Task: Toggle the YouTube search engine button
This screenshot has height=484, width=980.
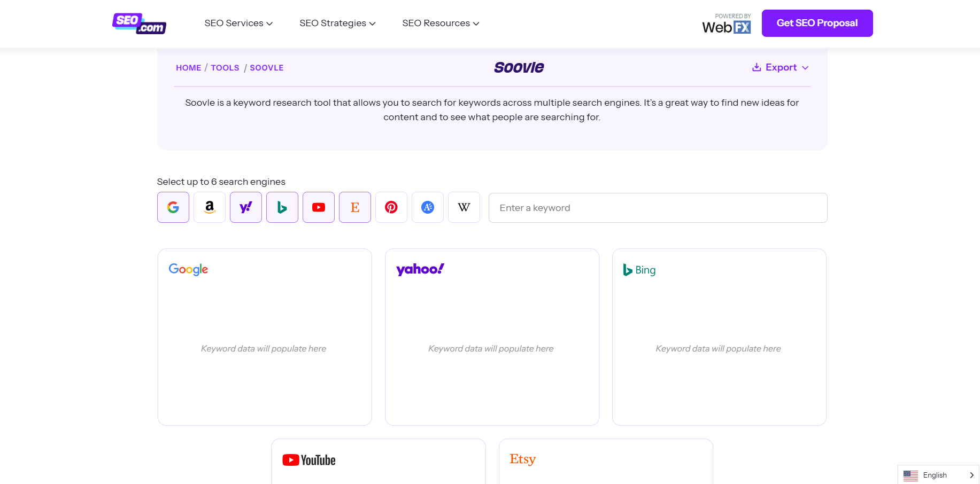Action: pos(319,207)
